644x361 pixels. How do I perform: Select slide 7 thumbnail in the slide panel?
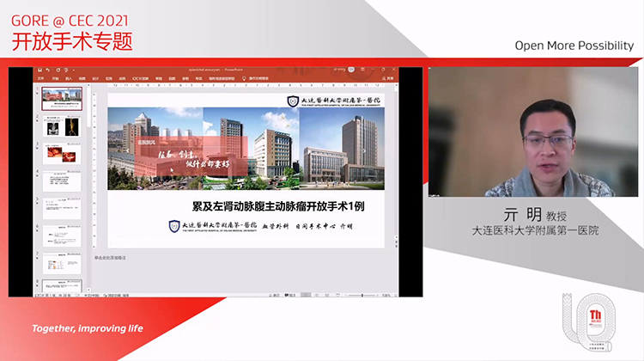click(x=62, y=264)
